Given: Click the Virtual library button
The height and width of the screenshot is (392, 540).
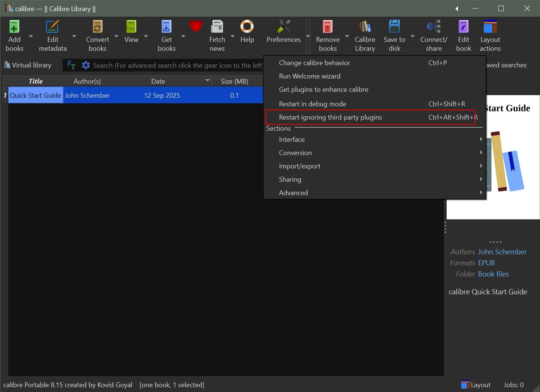Looking at the screenshot, I should point(28,65).
